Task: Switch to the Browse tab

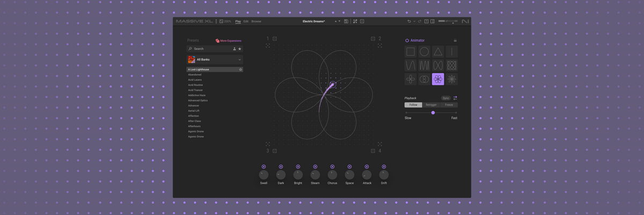Action: coord(257,21)
